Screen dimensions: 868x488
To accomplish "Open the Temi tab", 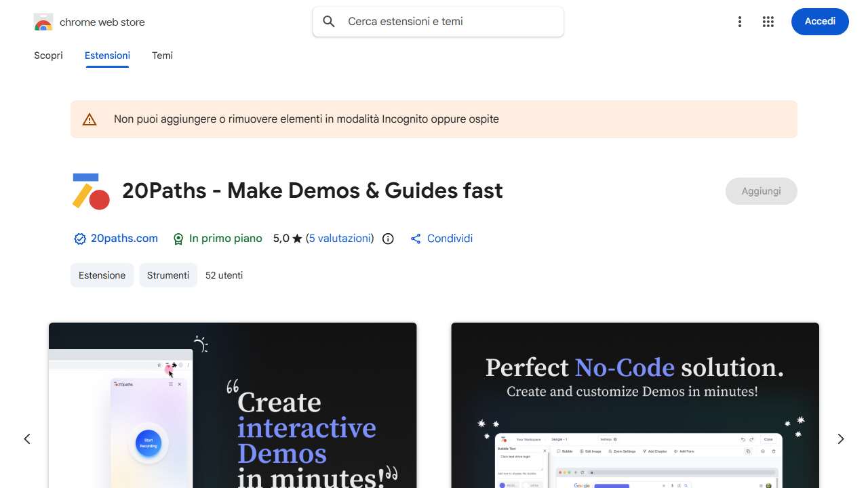I will (162, 56).
